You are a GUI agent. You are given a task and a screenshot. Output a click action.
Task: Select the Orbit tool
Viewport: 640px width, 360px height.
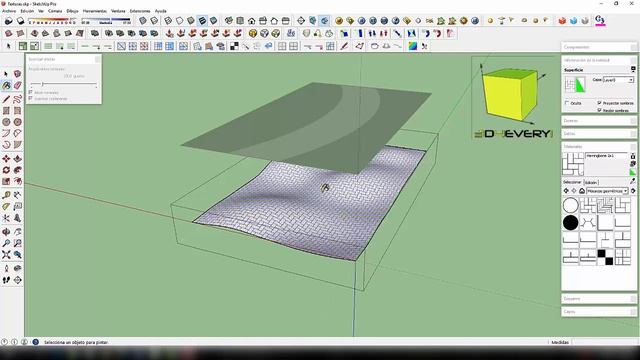coord(6,232)
